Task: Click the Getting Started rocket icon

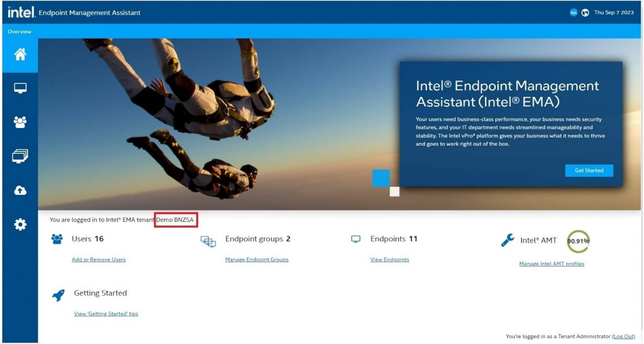Action: 58,295
